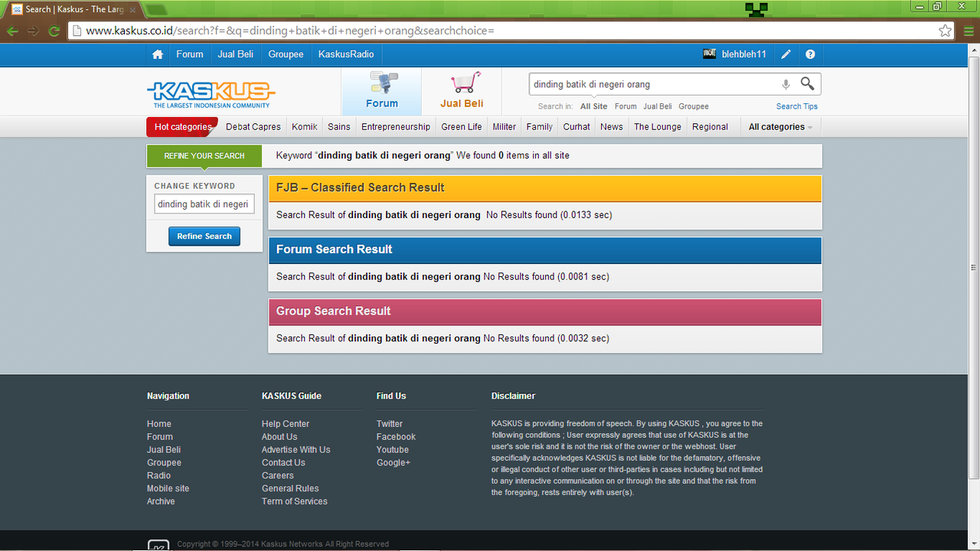980x551 pixels.
Task: Switch to the Forum section tab with icon
Action: click(x=381, y=91)
